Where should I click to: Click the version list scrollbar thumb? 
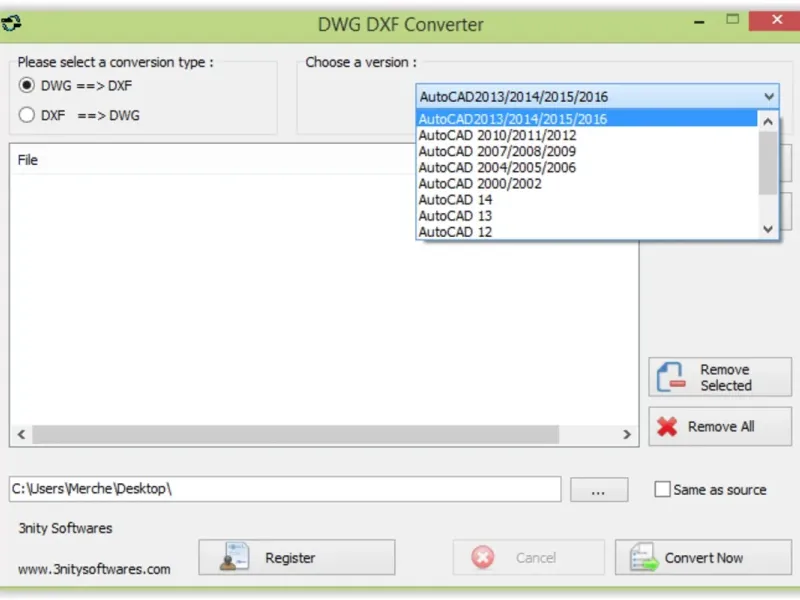[768, 163]
